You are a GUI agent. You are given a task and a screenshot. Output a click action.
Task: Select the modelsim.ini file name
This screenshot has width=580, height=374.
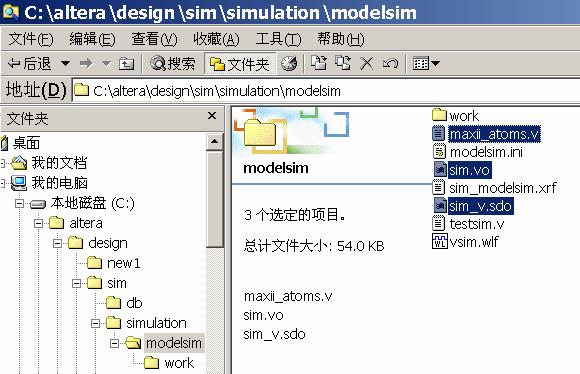coord(486,152)
